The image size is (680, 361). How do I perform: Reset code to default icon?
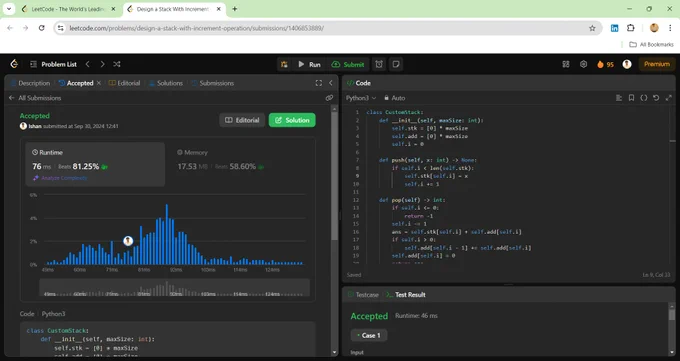click(656, 98)
